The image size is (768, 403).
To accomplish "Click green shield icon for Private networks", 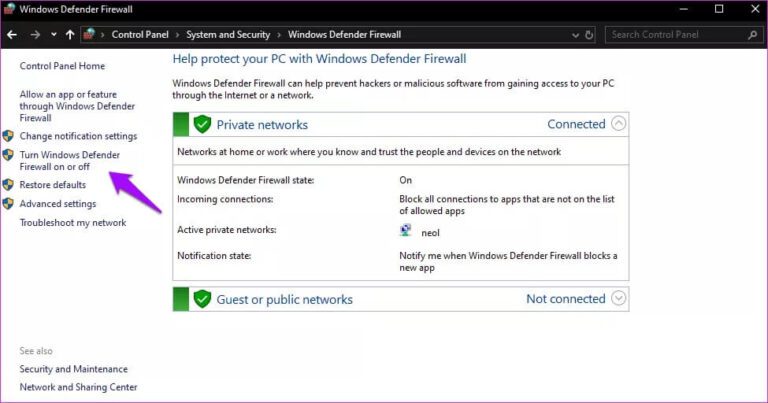I will (x=203, y=125).
